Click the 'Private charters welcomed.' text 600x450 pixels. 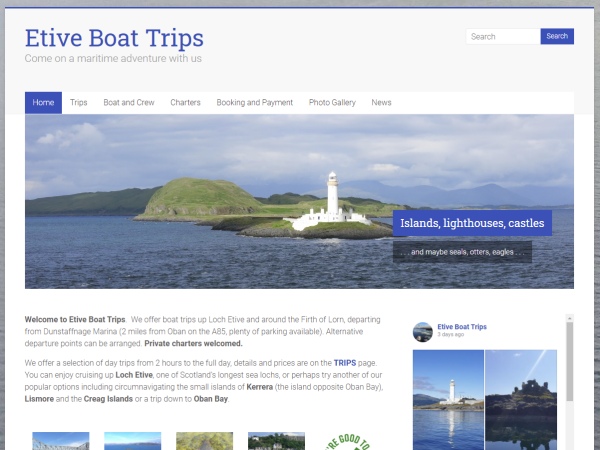pyautogui.click(x=193, y=344)
